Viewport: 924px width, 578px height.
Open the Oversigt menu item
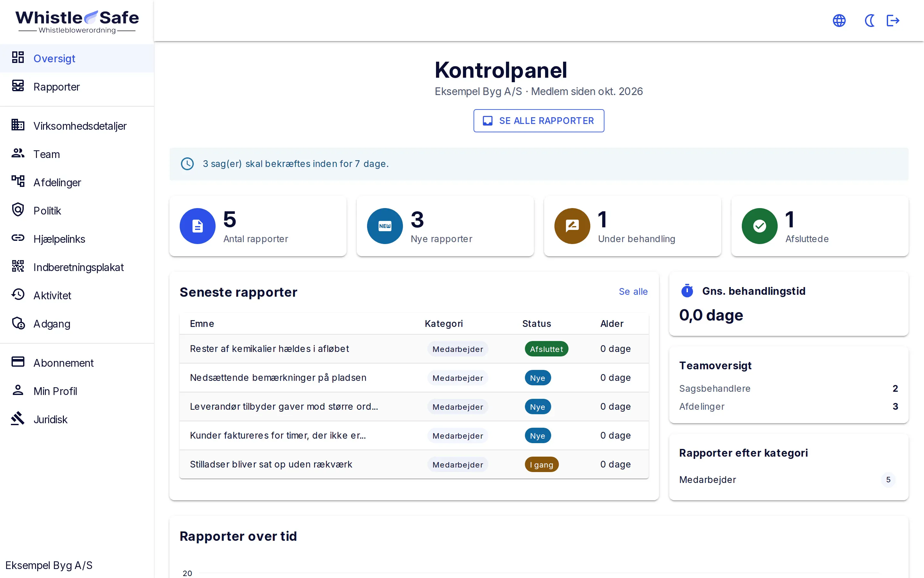(77, 58)
